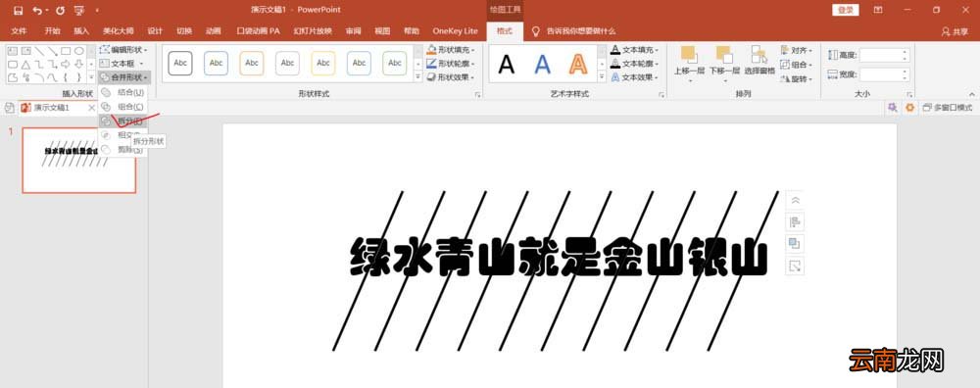Screen dimensions: 980x388
Task: Click the double-chevron collapse icon beside slide
Action: click(795, 201)
